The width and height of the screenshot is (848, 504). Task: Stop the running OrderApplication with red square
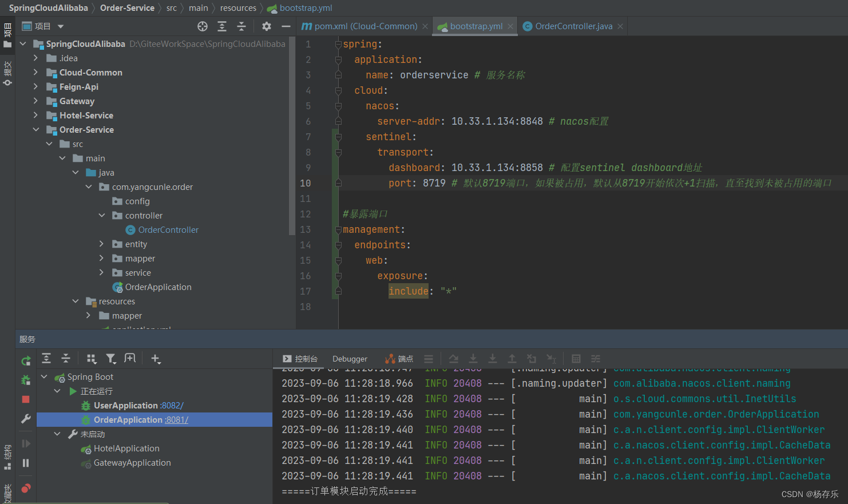tap(26, 399)
